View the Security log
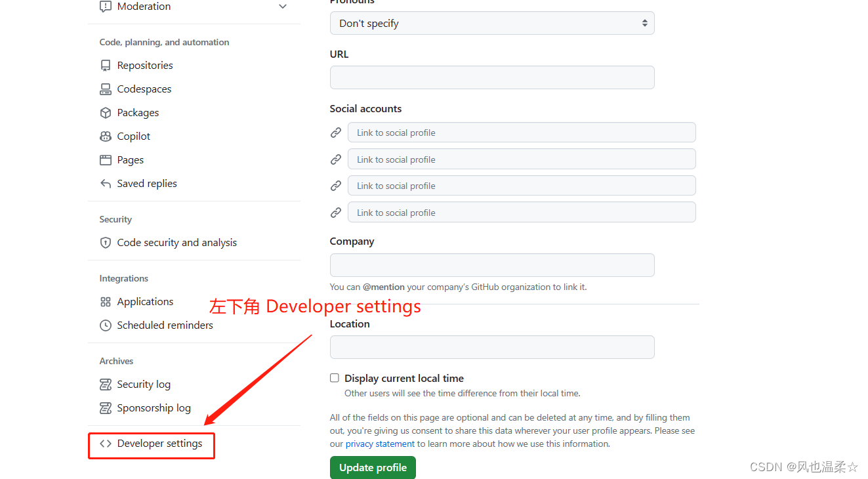 coord(144,385)
